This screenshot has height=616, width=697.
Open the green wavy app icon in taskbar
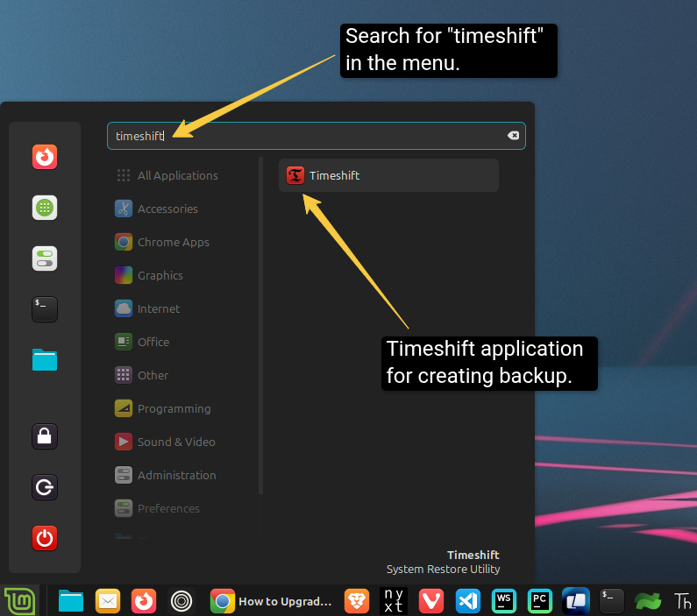click(648, 602)
